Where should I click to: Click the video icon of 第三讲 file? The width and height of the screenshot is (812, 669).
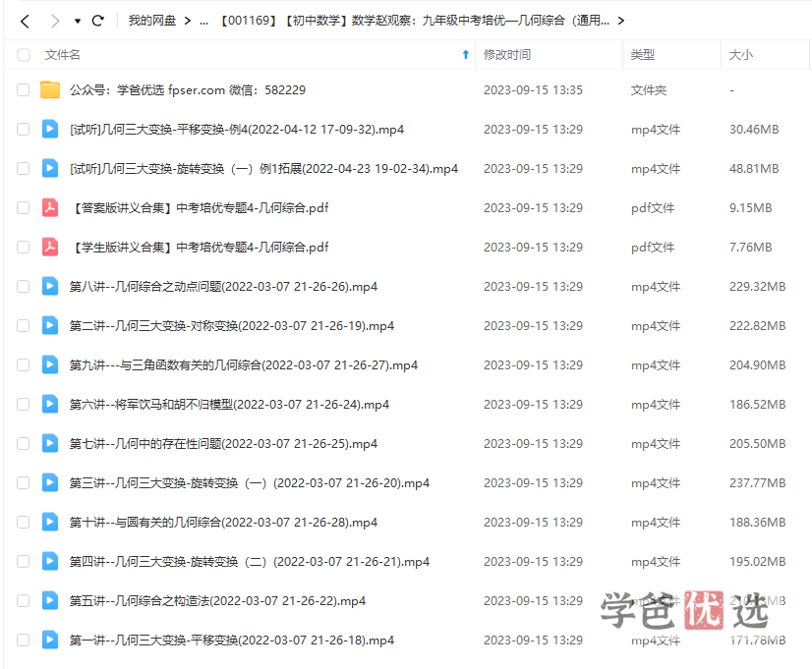pyautogui.click(x=50, y=482)
